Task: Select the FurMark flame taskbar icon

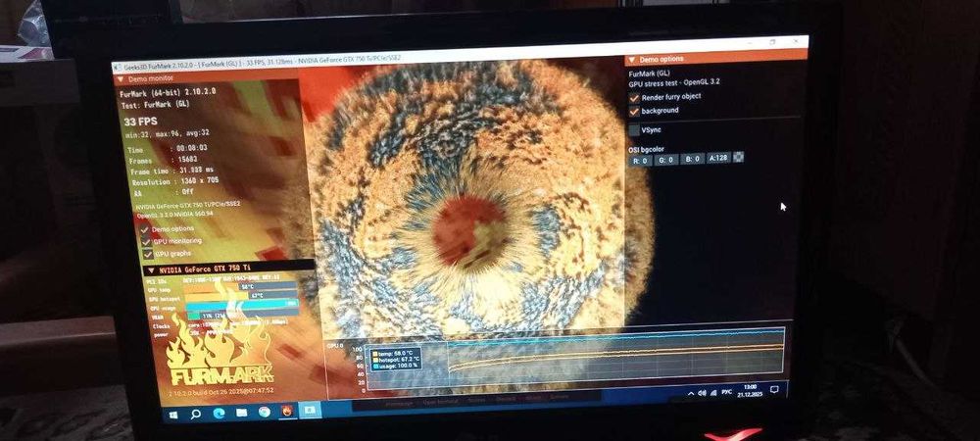Action: 287,411
